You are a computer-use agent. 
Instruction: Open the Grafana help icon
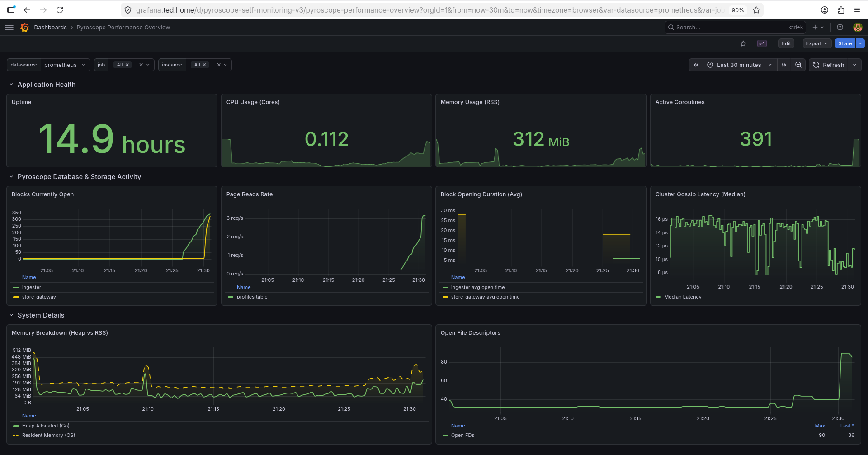coord(840,28)
